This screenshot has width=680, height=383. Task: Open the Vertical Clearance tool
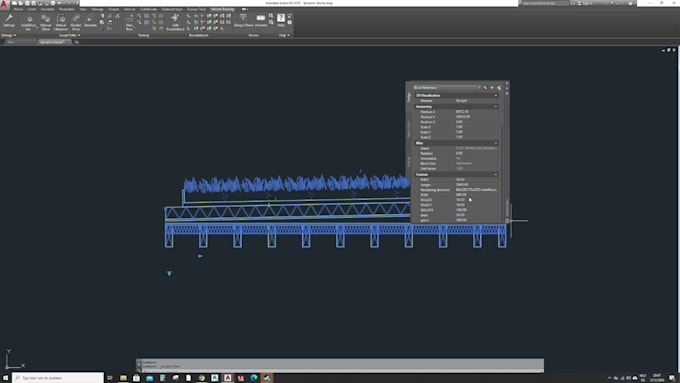point(61,22)
